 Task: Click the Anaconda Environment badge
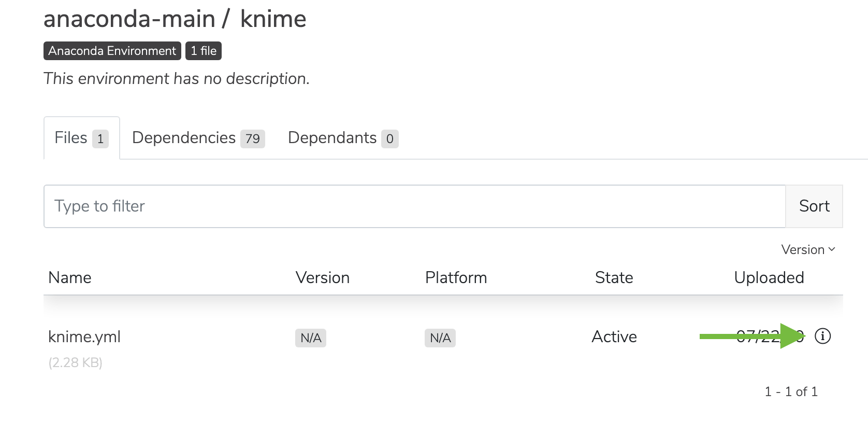click(112, 51)
